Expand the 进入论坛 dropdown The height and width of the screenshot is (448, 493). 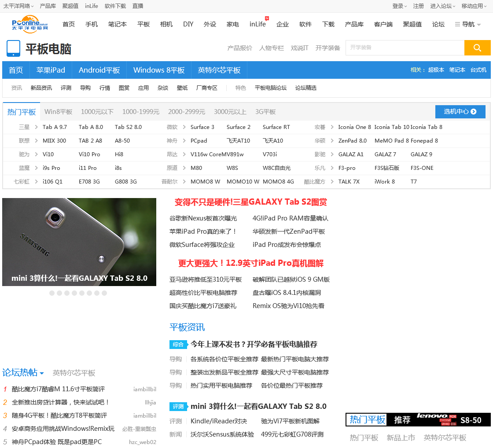click(443, 6)
